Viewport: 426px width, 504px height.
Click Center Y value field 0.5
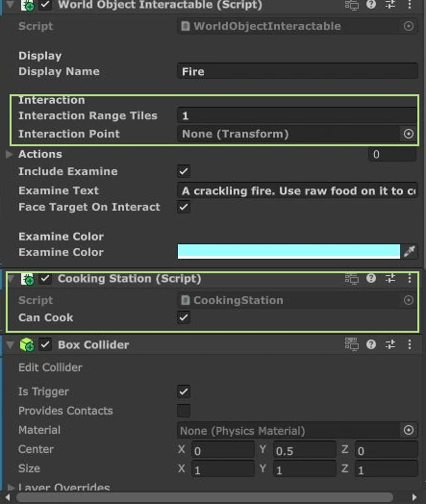305,449
